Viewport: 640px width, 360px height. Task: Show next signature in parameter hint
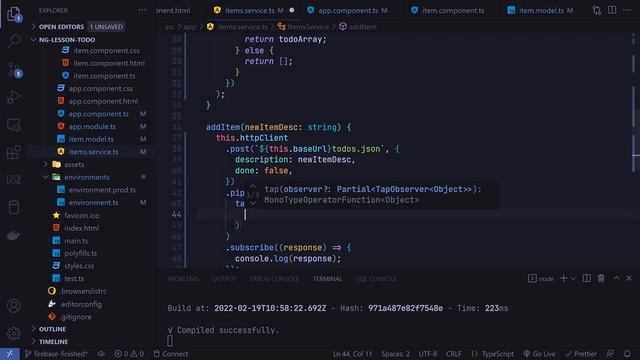[x=253, y=202]
